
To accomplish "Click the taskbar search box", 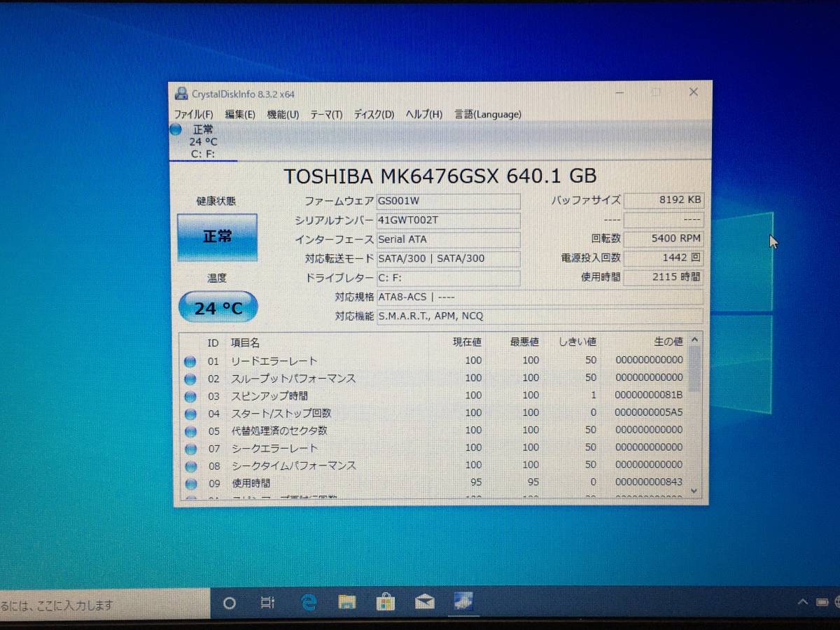I will pos(105,605).
